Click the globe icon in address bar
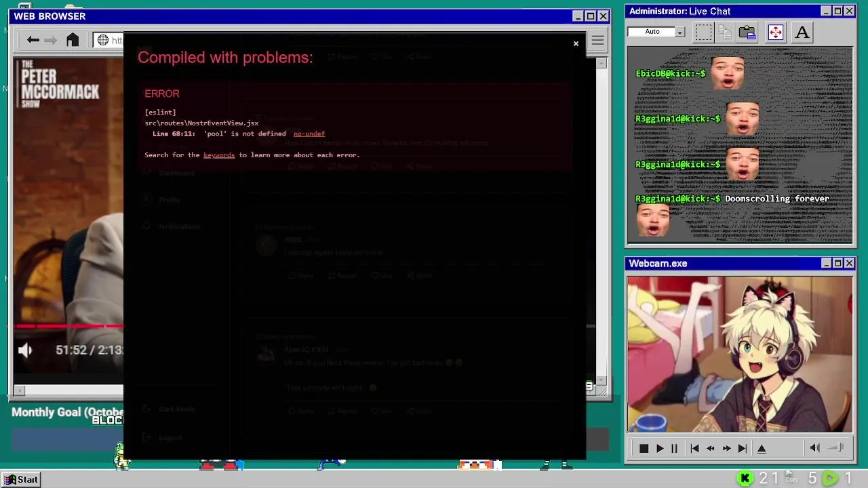The image size is (868, 488). tap(103, 40)
